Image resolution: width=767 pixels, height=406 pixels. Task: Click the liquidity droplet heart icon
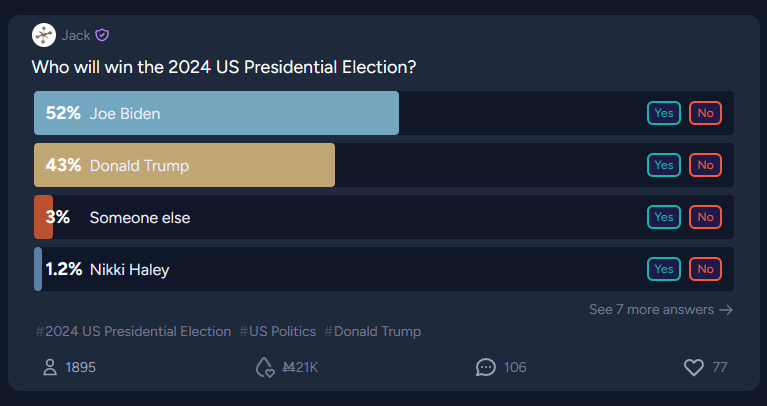[x=265, y=367]
